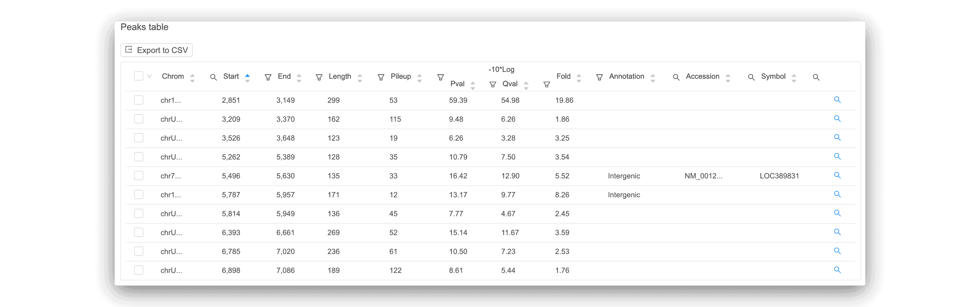Sort the table by End column
This screenshot has width=980, height=307.
pyautogui.click(x=299, y=78)
